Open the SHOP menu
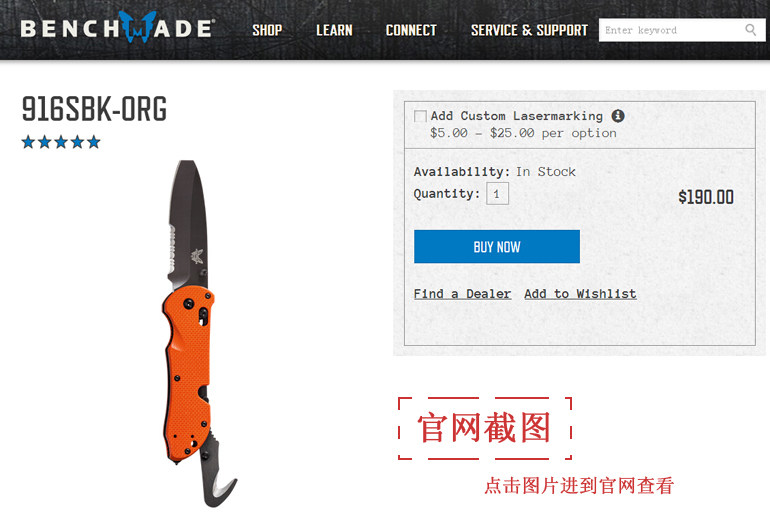 [x=267, y=30]
